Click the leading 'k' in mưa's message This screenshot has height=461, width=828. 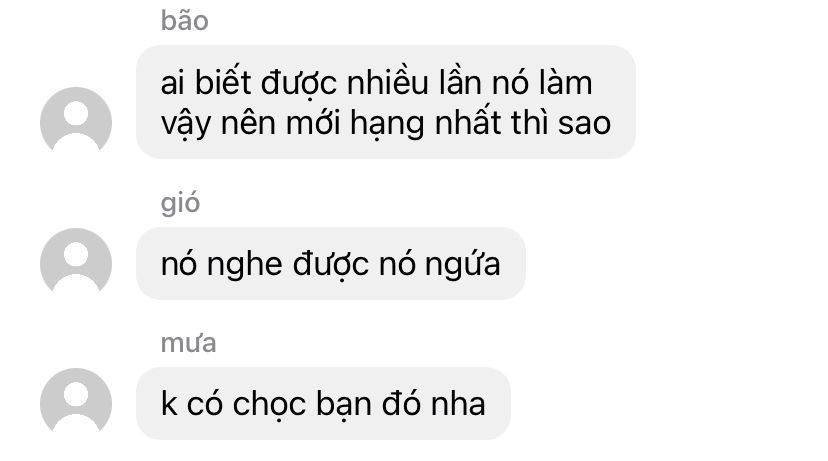169,404
